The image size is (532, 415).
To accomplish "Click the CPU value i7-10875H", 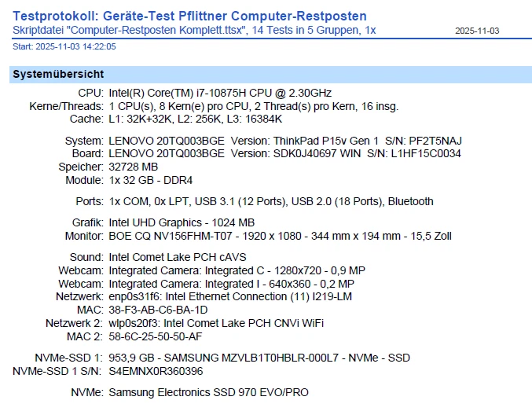I will [220, 93].
